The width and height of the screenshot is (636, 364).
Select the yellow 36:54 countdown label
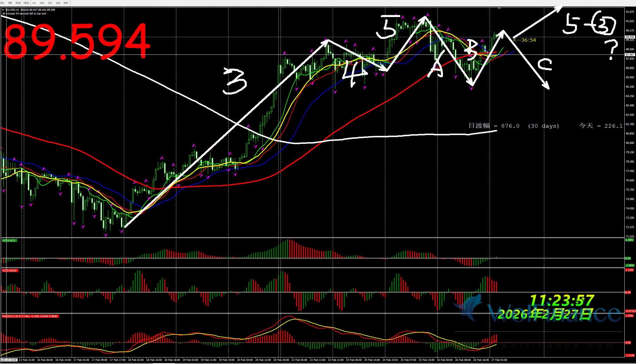point(525,40)
